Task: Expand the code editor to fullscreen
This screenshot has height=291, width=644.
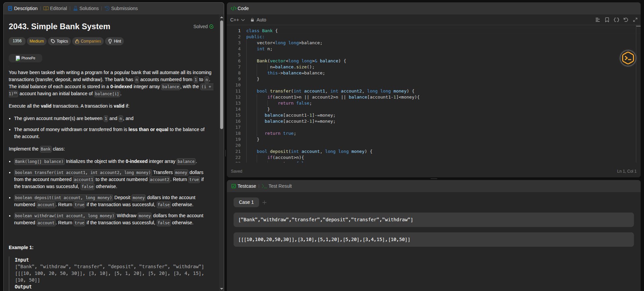Action: (x=635, y=20)
